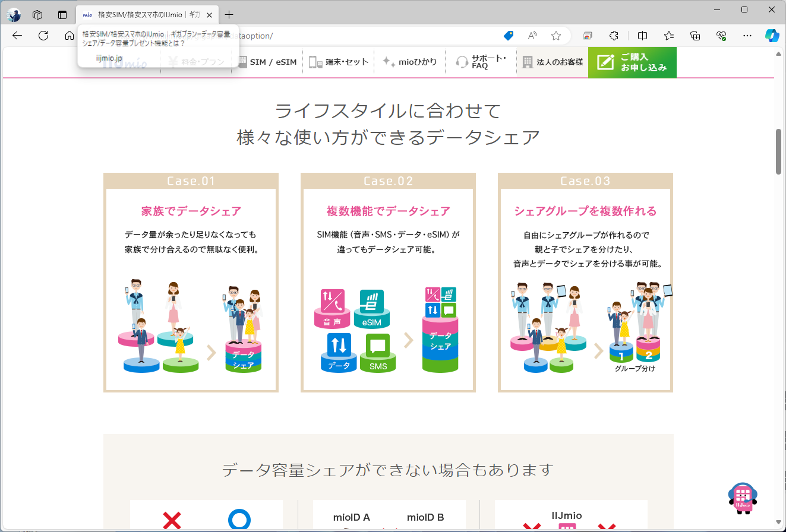Open a new tab with plus icon
This screenshot has height=532, width=786.
(229, 15)
